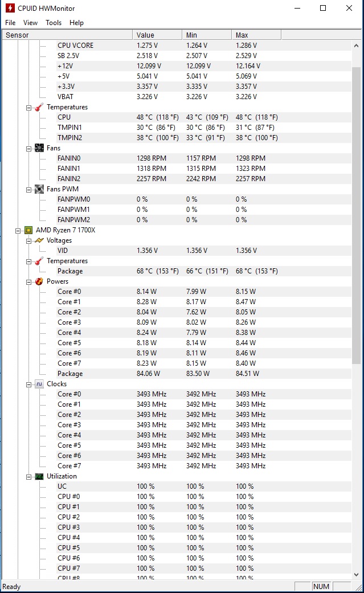364x593 pixels.
Task: Click the 2257 RPM FANIN2 value
Action: tap(152, 178)
